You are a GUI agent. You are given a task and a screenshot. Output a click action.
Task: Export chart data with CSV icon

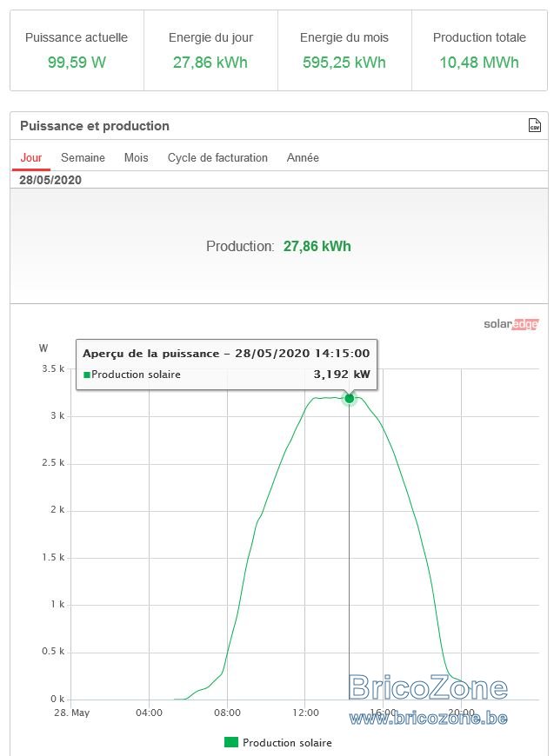click(x=534, y=125)
